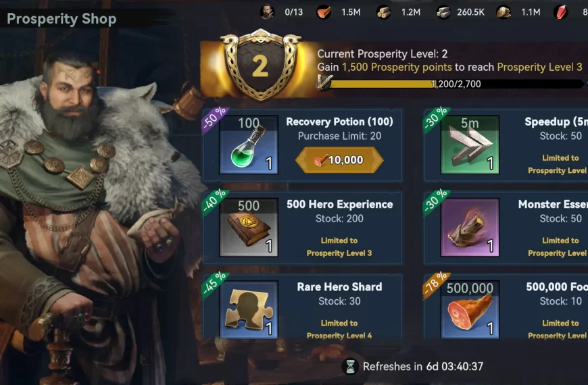The image size is (588, 385).
Task: Select the Rare Hero Shard puzzle icon
Action: tap(249, 309)
